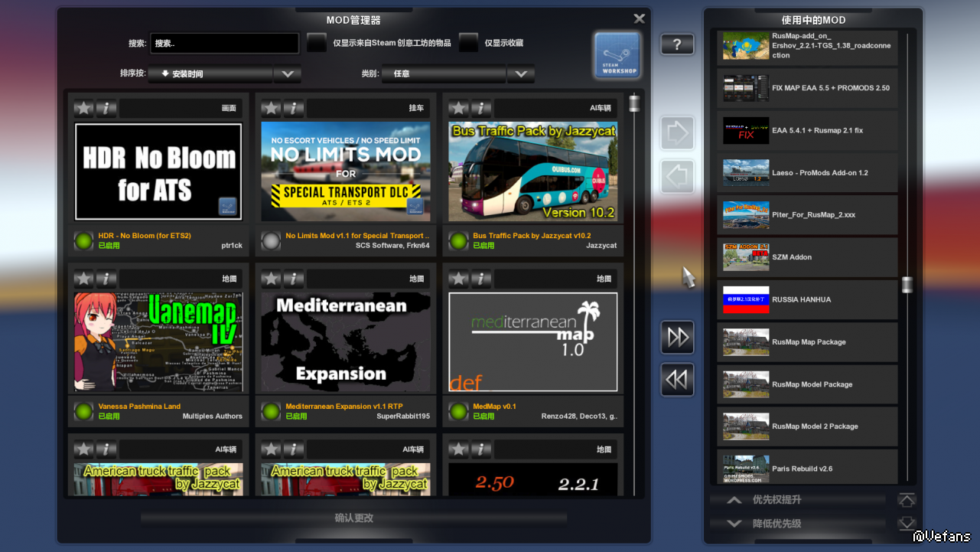The width and height of the screenshot is (980, 552).
Task: Click the 确认更改 confirm button
Action: pos(353,518)
